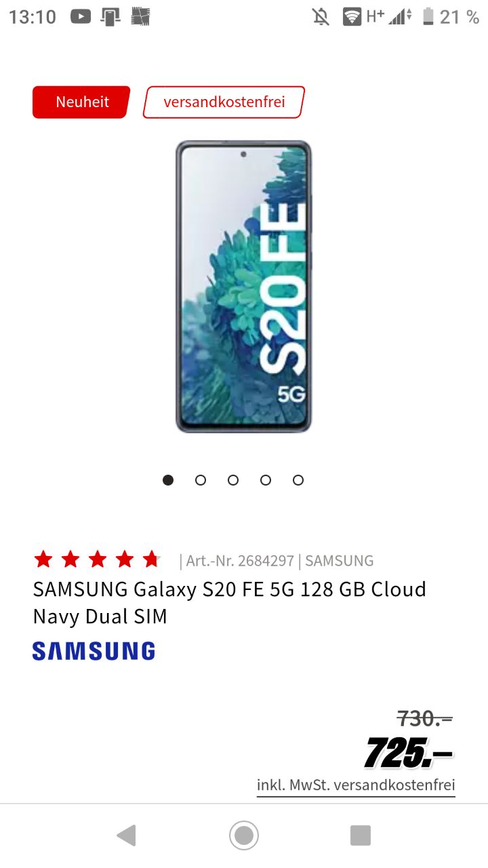
Task: Tap the Android back navigation button
Action: (x=127, y=835)
